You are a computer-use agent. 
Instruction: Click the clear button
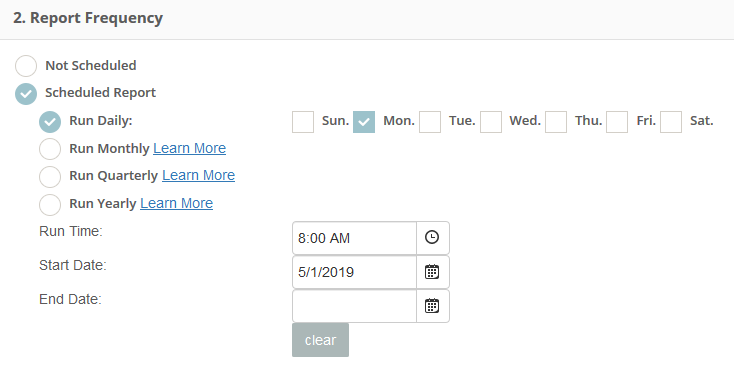pos(320,340)
